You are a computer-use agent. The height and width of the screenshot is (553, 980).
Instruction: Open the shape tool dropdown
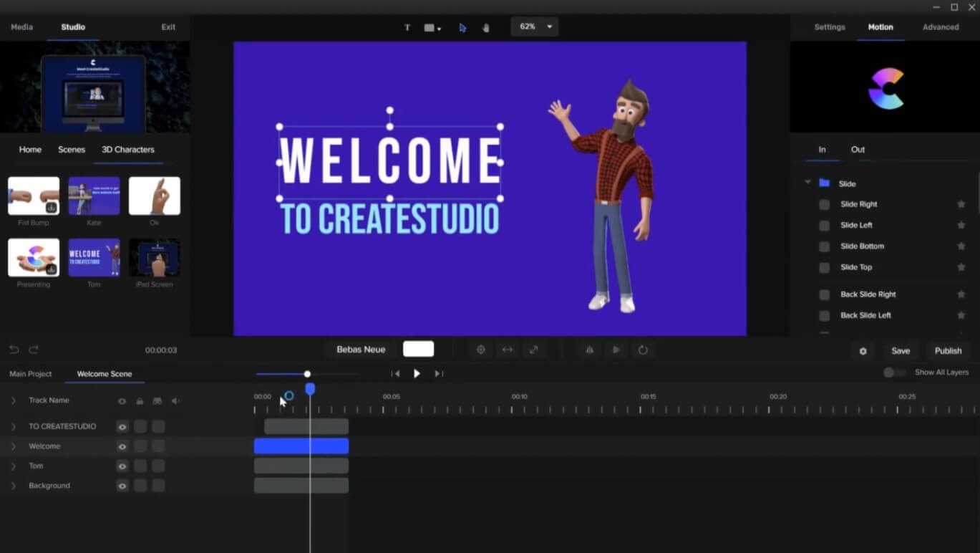(x=432, y=28)
